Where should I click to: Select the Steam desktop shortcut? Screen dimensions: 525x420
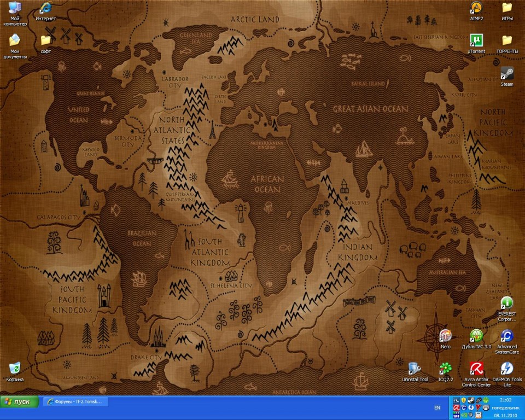click(x=507, y=77)
